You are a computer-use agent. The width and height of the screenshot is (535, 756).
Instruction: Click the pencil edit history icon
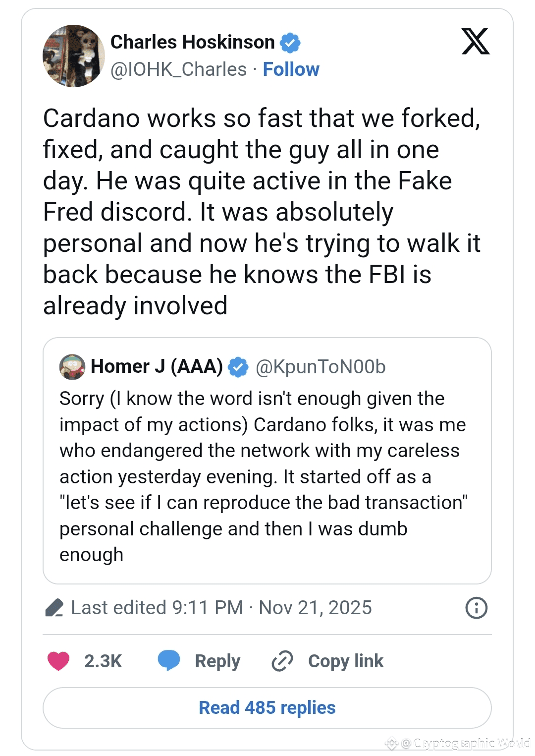click(54, 608)
